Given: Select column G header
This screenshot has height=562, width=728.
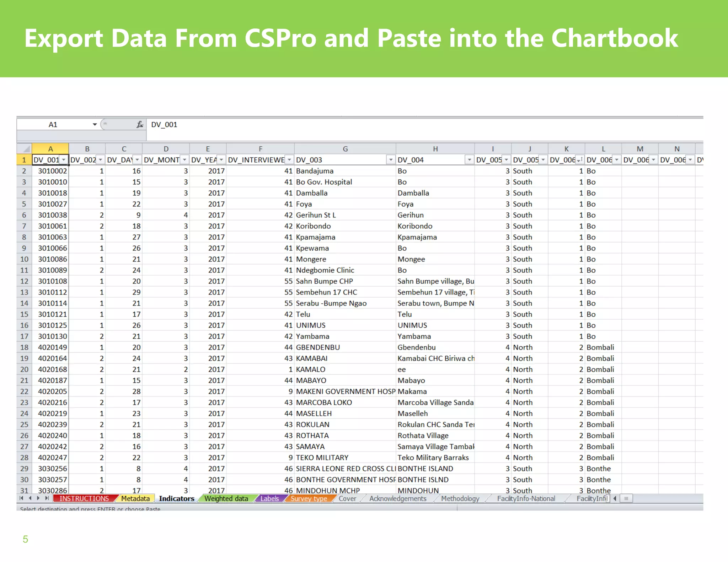Looking at the screenshot, I should [345, 148].
